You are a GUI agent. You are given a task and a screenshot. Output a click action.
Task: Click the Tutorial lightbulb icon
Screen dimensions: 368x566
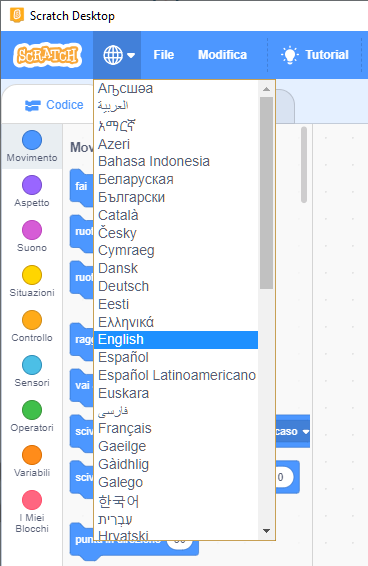click(x=290, y=55)
